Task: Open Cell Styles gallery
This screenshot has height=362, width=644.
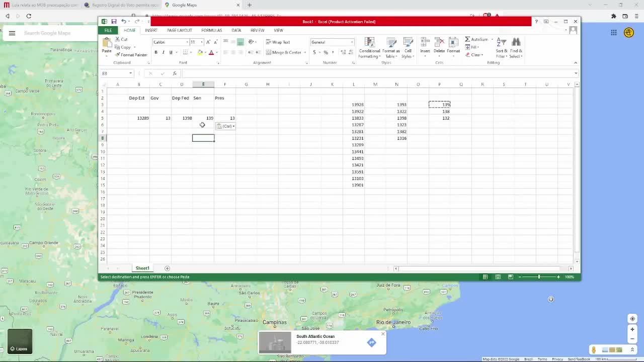Action: (408, 48)
